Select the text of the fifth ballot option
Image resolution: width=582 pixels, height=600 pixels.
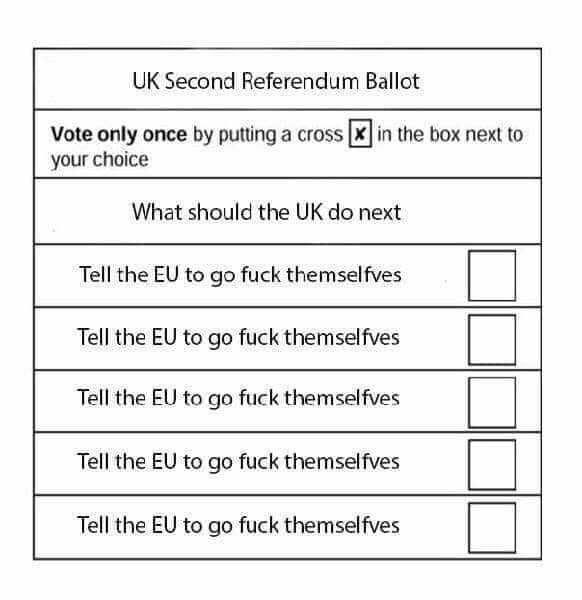click(x=238, y=525)
